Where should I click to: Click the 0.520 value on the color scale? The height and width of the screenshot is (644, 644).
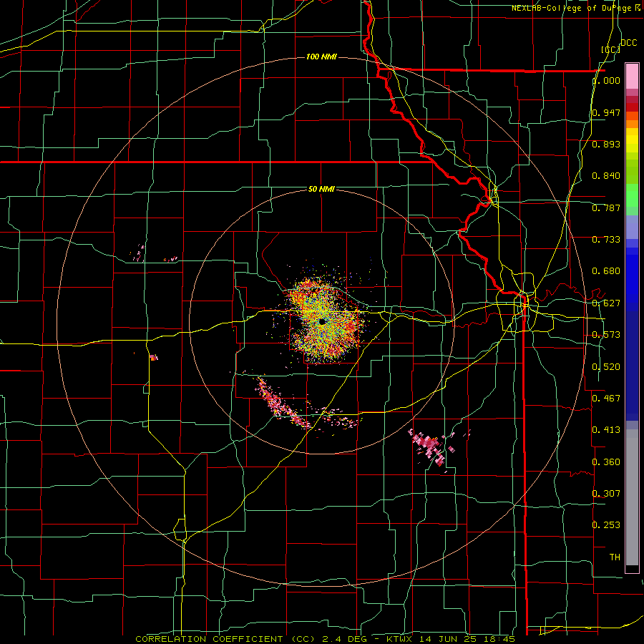606,367
